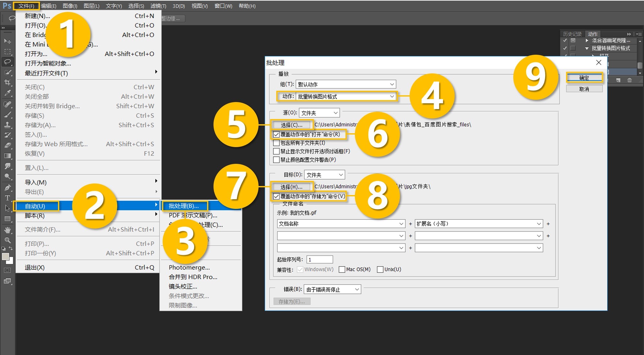This screenshot has width=644, height=355.
Task: Switch to the 历史记录 panel tab
Action: 572,34
